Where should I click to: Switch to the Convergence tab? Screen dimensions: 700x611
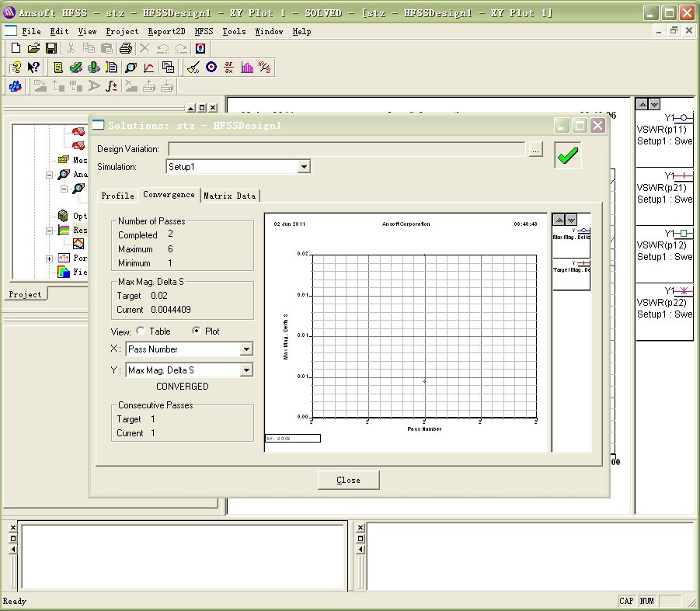(169, 195)
